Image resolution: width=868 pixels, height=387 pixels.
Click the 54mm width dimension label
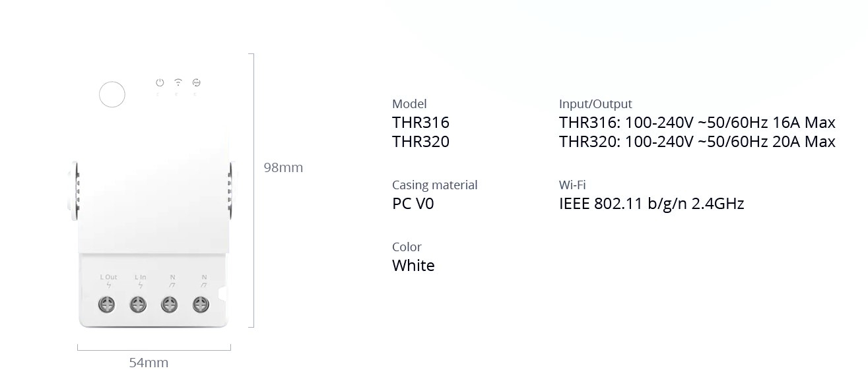click(x=149, y=363)
